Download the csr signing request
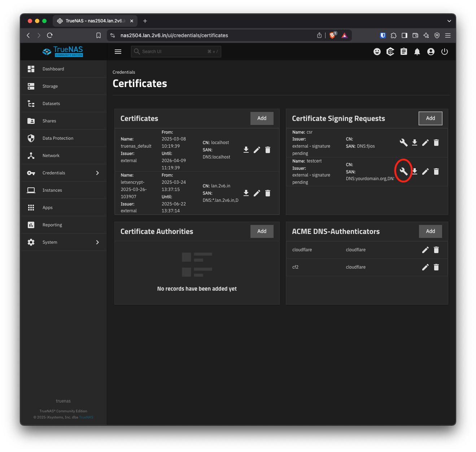The height and width of the screenshot is (452, 476). pos(415,143)
